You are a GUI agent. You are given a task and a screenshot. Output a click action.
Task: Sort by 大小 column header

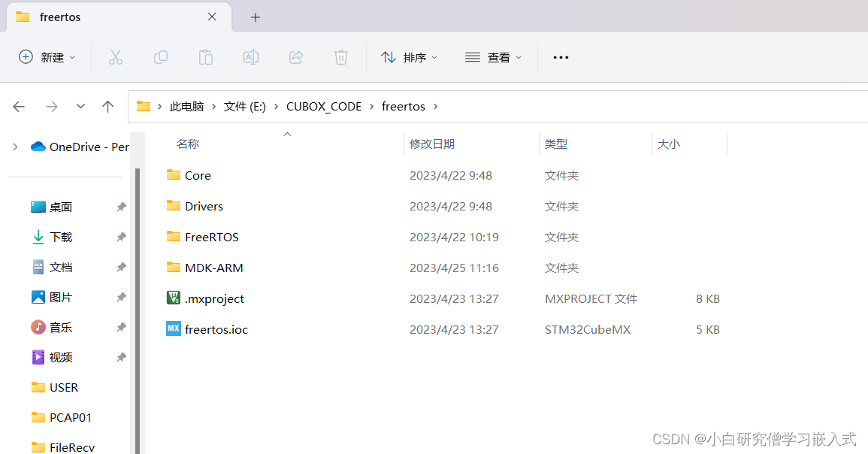[669, 144]
